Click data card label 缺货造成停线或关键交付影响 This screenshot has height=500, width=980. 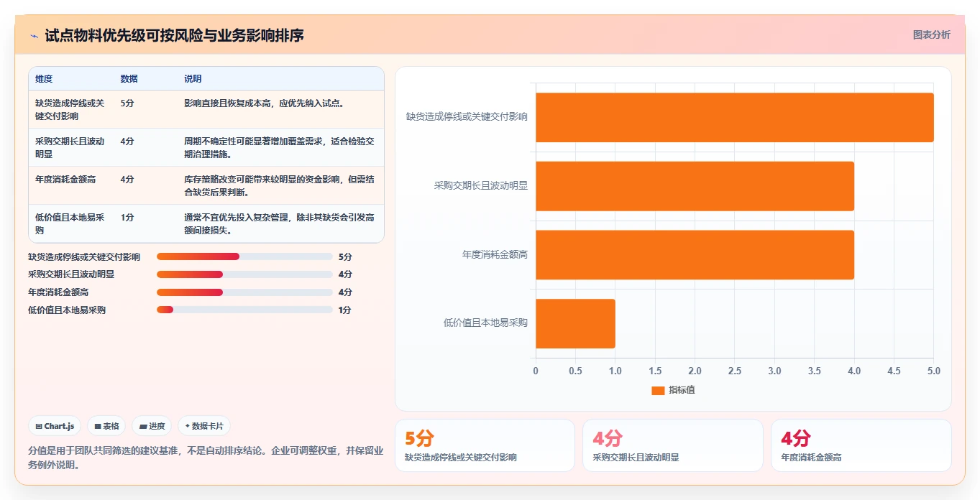click(461, 457)
